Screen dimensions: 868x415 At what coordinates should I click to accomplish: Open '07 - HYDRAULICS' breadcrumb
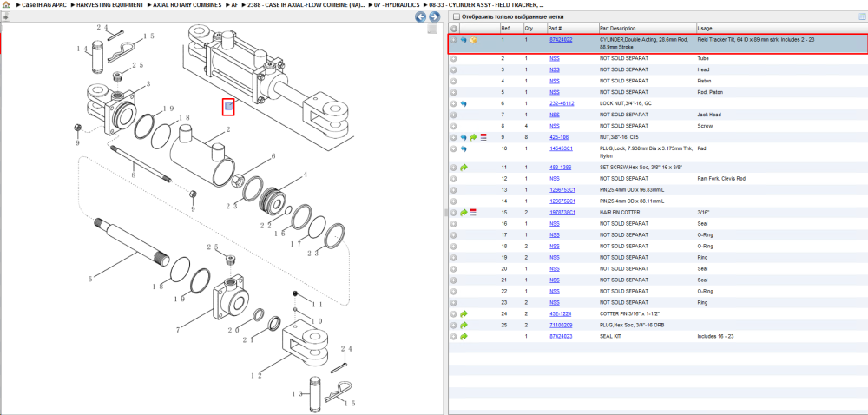point(397,4)
